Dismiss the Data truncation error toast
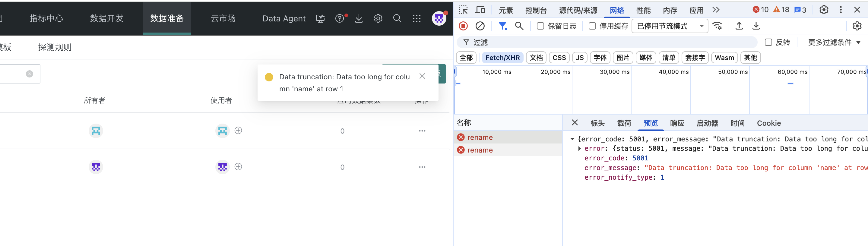Viewport: 868px width, 246px height. click(422, 76)
